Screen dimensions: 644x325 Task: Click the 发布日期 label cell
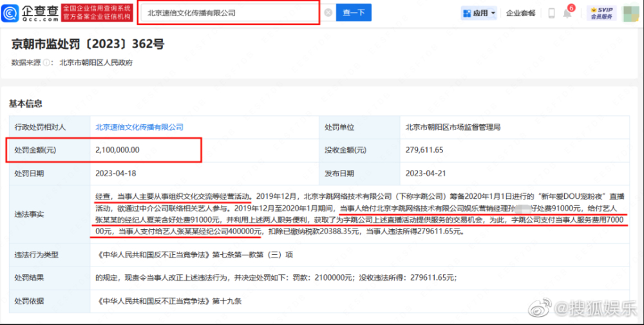point(359,173)
